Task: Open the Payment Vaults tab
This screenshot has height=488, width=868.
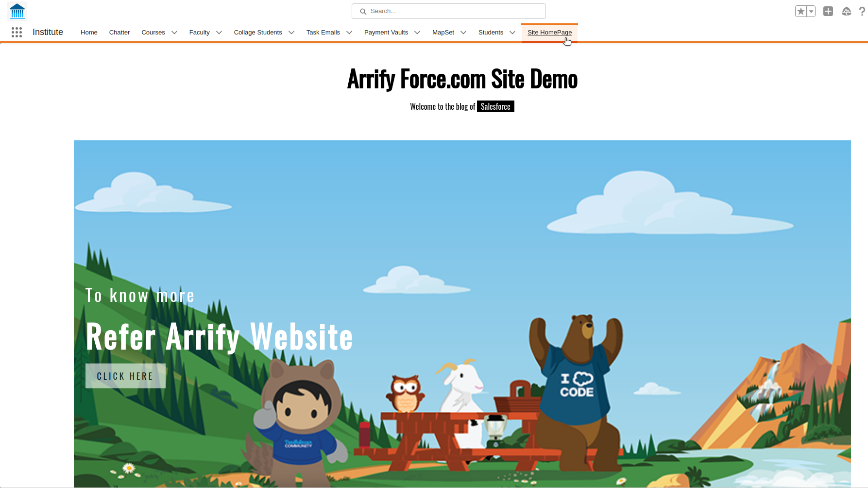Action: [386, 32]
